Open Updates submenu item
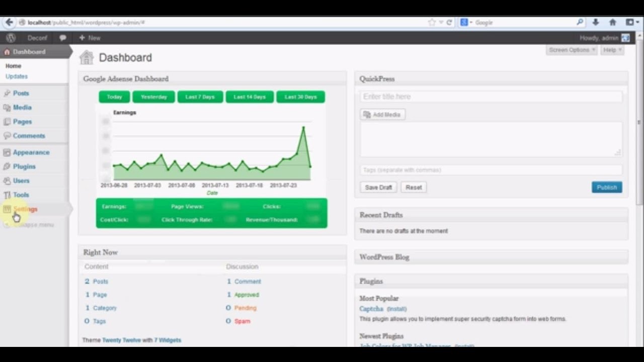The width and height of the screenshot is (644, 362). pos(17,76)
